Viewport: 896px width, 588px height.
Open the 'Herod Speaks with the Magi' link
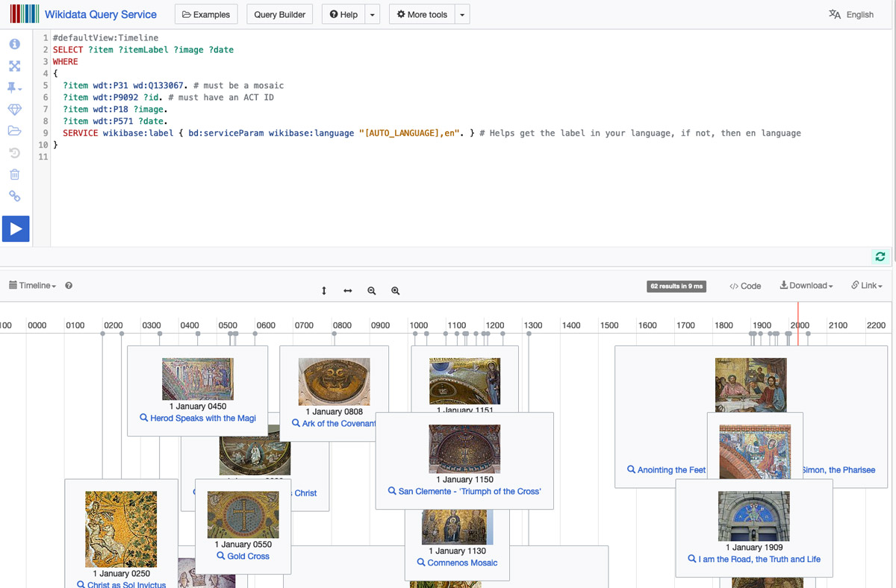pos(202,419)
